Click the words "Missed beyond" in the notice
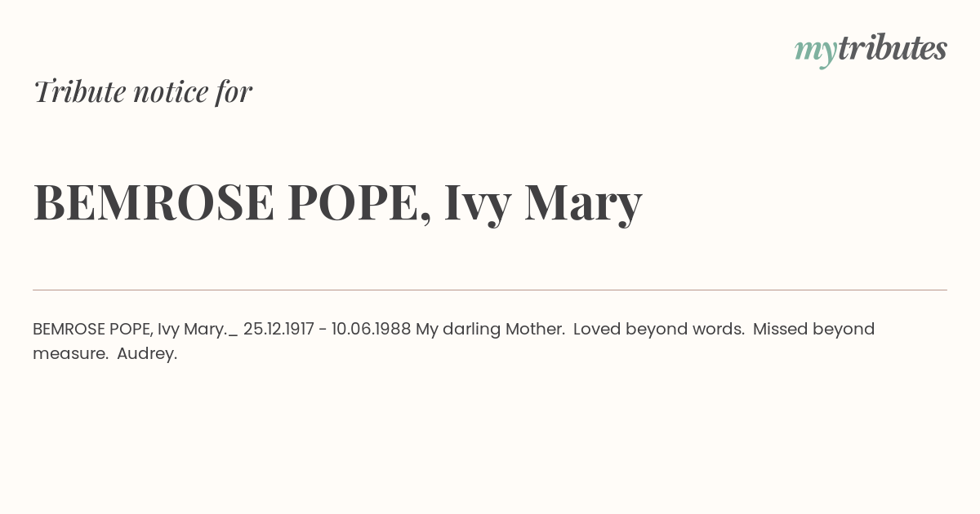Image resolution: width=980 pixels, height=514 pixels. coord(813,329)
